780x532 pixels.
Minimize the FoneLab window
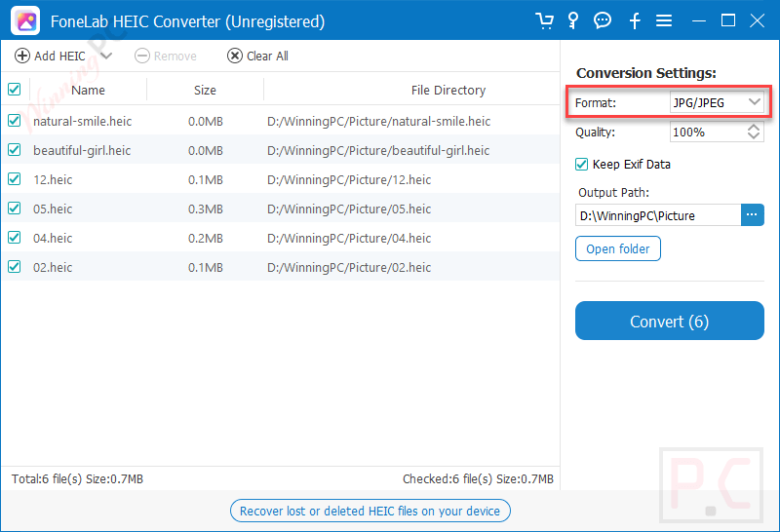[699, 20]
